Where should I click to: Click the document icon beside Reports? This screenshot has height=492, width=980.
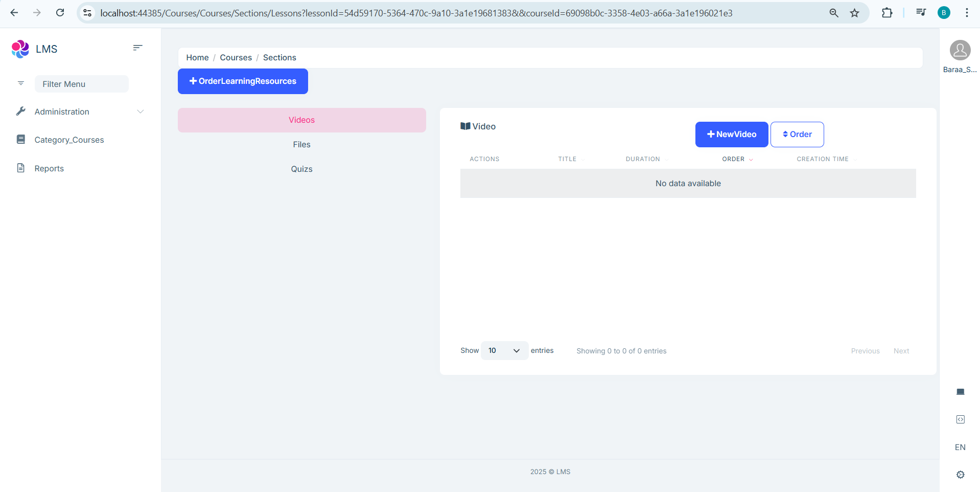pos(20,168)
